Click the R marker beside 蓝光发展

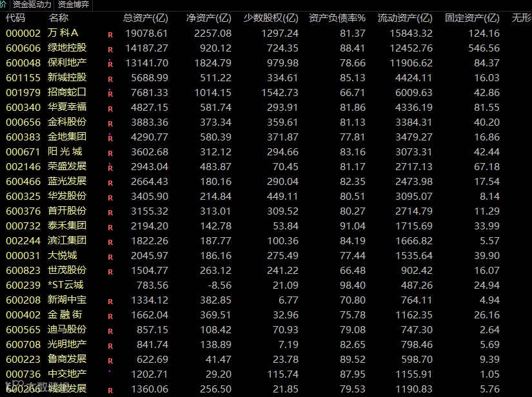(110, 183)
